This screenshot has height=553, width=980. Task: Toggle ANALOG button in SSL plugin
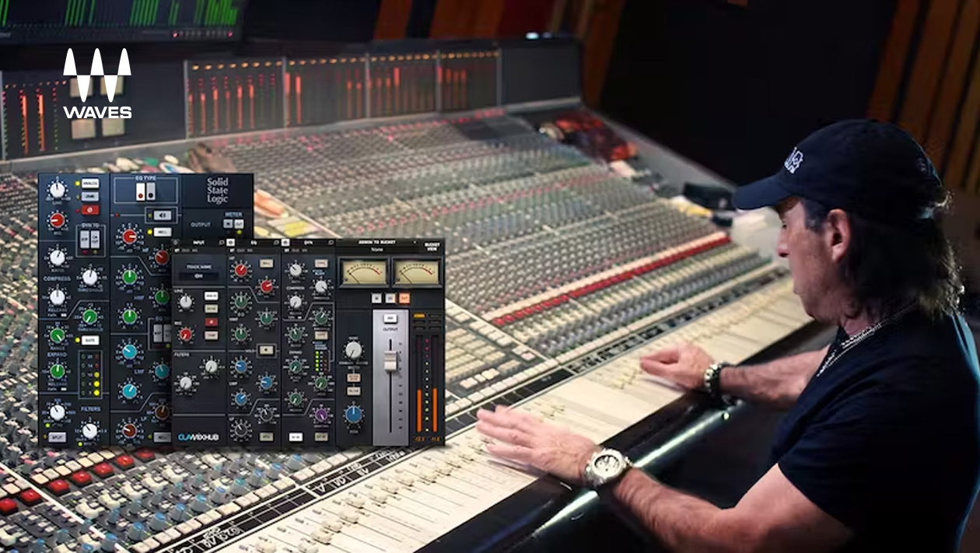coord(90,184)
